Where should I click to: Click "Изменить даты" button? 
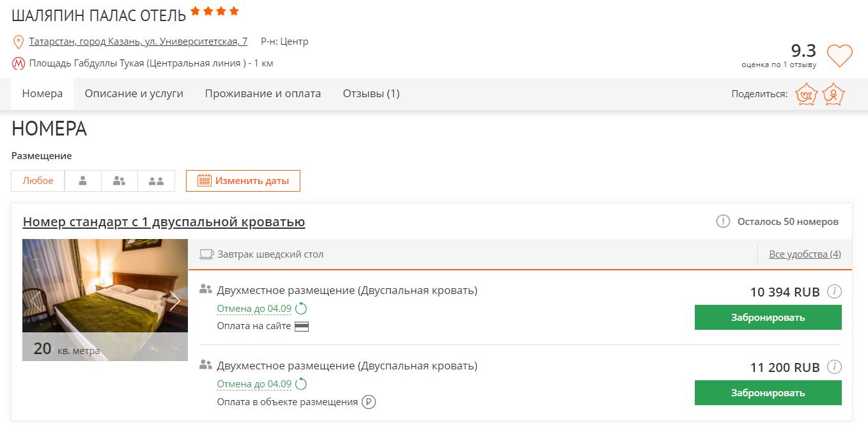coord(243,181)
